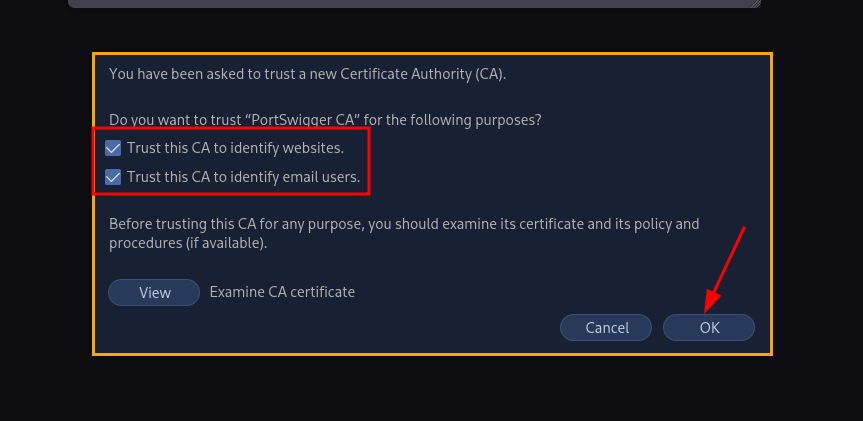Screen dimensions: 863x421
Task: Open the certificate with the View button
Action: pos(154,292)
